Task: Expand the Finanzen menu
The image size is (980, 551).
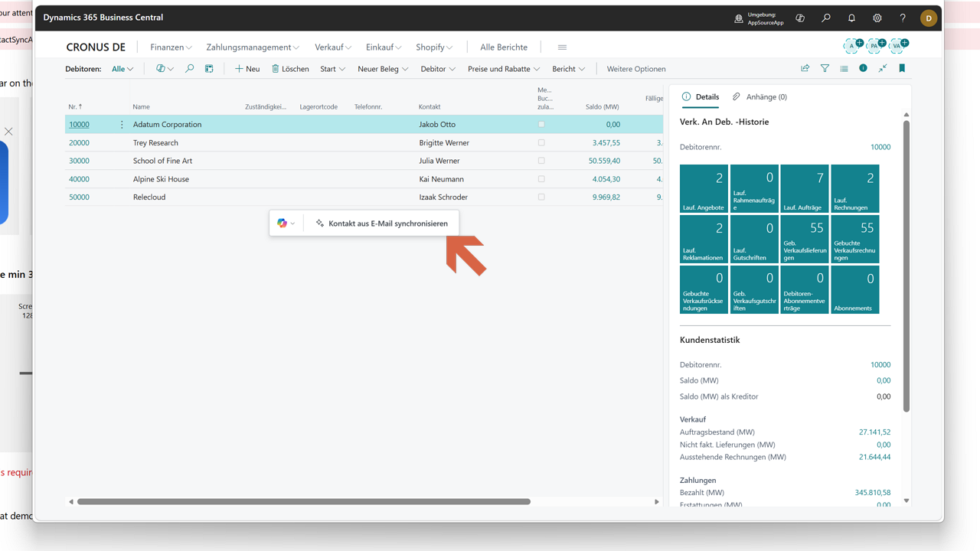Action: pos(171,47)
